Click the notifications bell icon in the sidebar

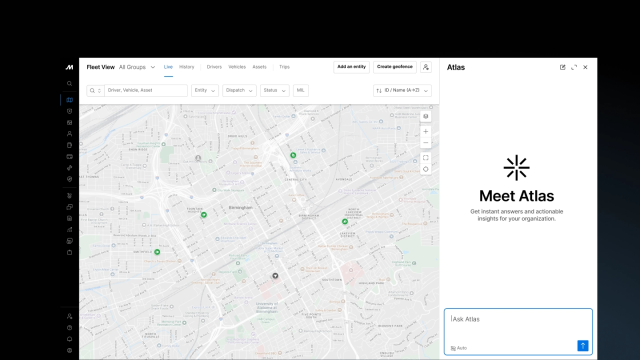click(69, 339)
